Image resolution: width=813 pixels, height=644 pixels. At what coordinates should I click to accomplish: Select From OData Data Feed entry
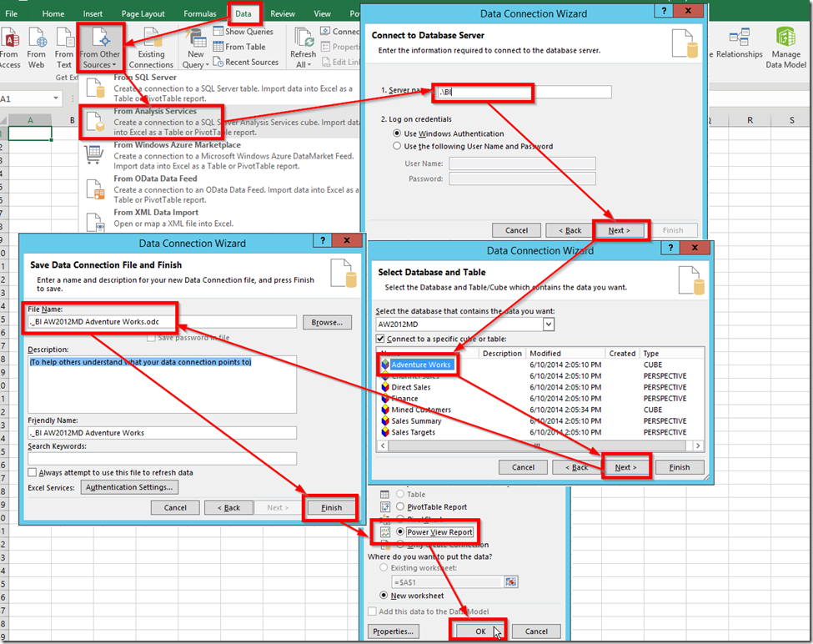click(x=220, y=189)
